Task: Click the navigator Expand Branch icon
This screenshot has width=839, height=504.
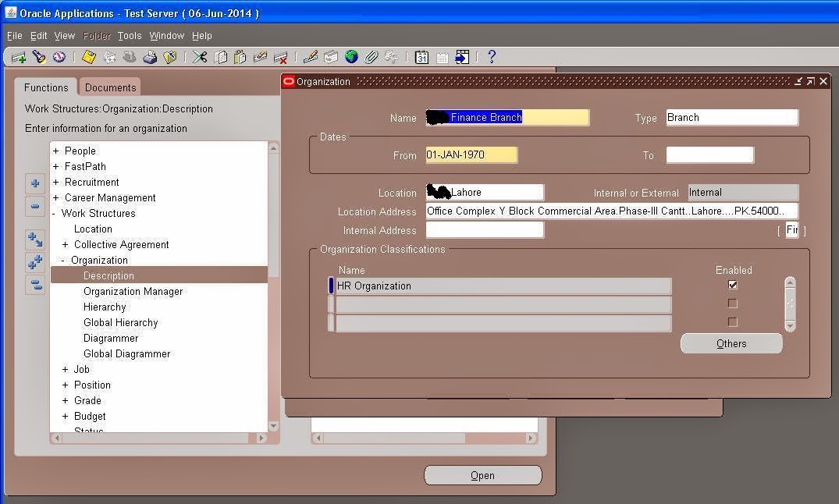Action: [x=35, y=240]
